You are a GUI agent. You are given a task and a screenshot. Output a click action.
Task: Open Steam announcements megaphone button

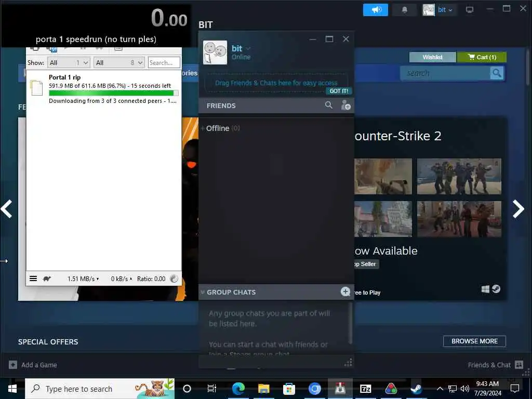[x=375, y=10]
